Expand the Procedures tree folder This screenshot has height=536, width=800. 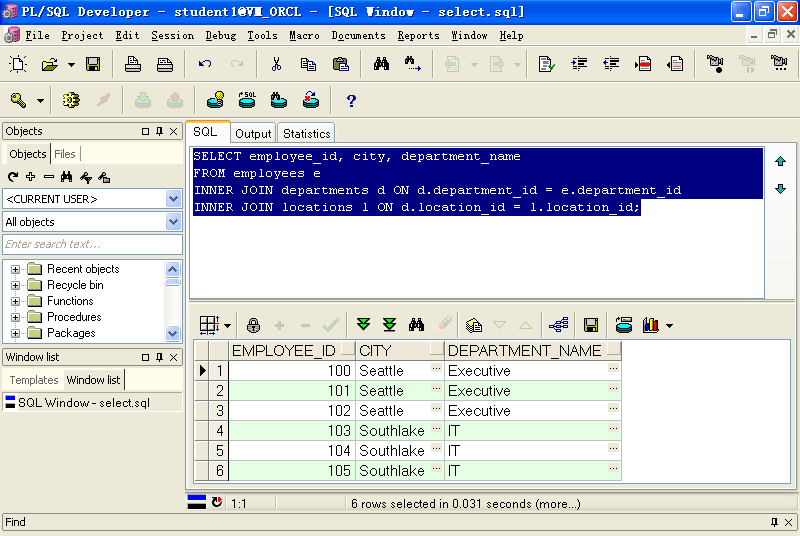tap(16, 317)
